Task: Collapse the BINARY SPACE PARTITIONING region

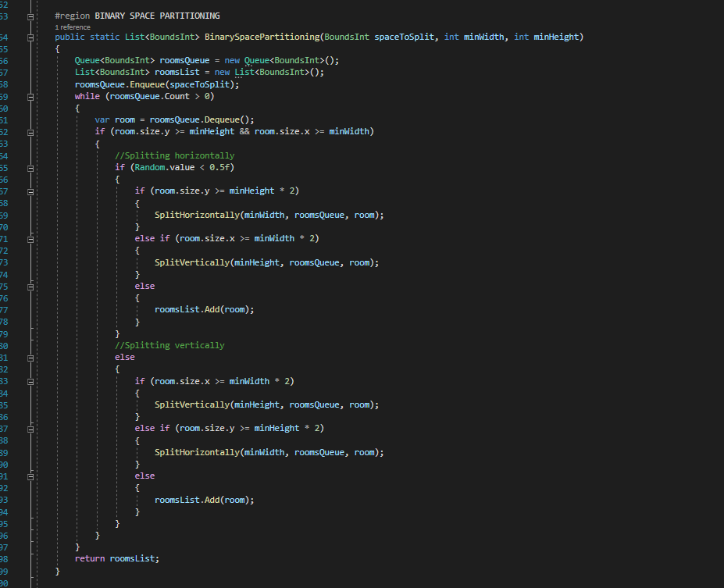Action: 30,17
